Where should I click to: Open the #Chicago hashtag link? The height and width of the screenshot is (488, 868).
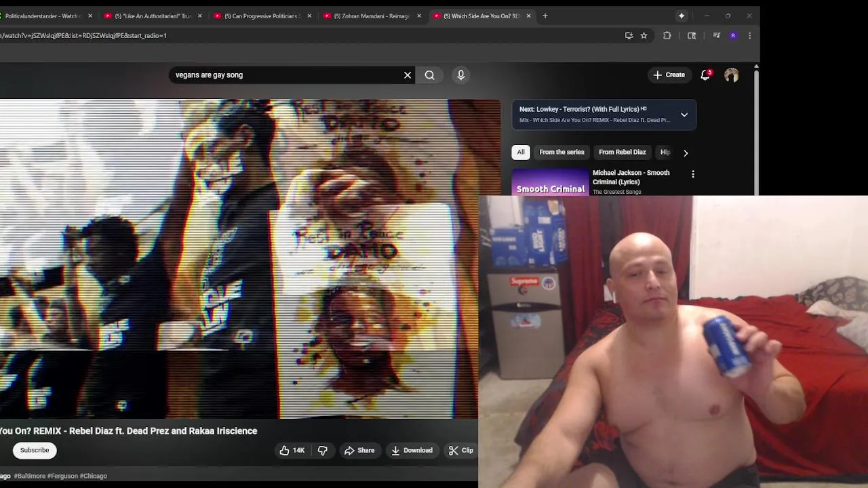click(x=93, y=476)
